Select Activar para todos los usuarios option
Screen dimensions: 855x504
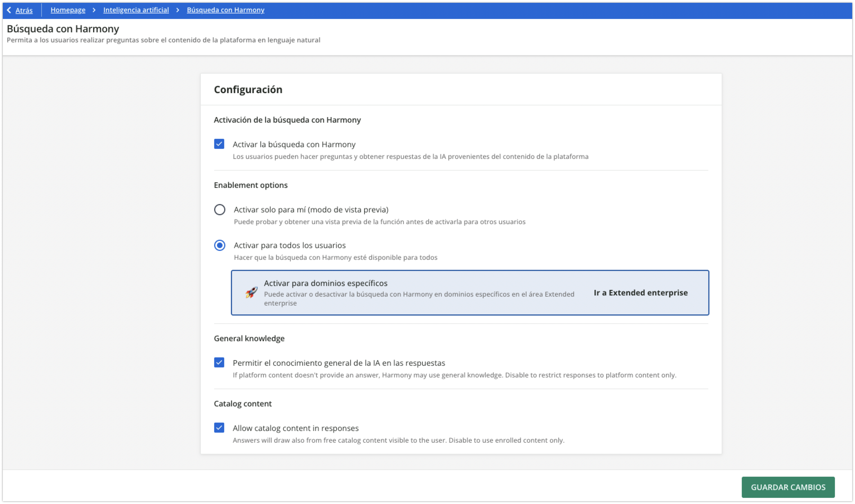coord(220,245)
